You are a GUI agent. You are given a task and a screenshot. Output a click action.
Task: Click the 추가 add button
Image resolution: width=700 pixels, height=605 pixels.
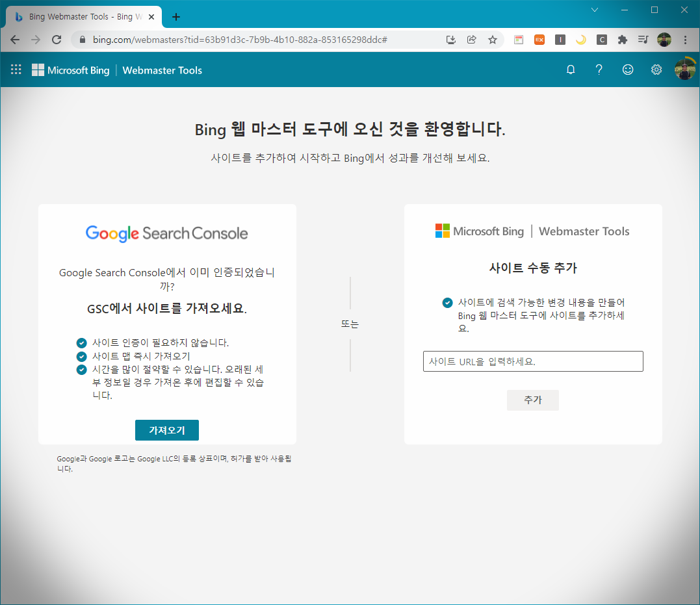[532, 400]
